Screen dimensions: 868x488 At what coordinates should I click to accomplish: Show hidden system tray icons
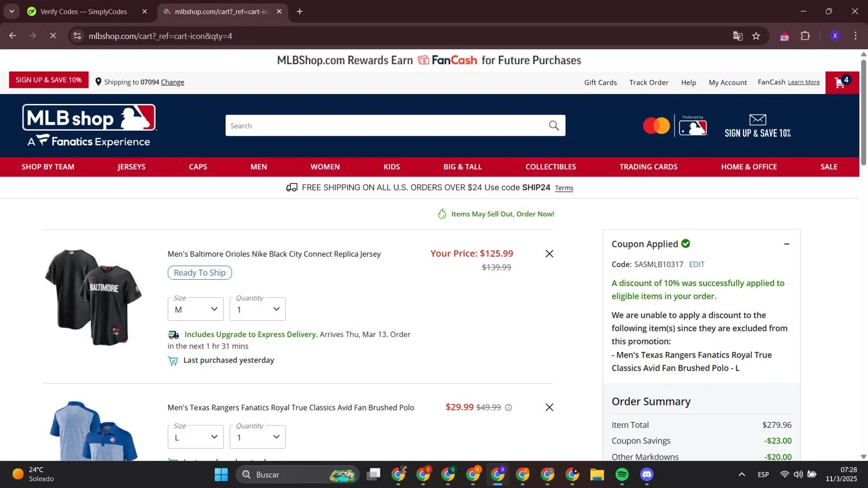click(741, 475)
